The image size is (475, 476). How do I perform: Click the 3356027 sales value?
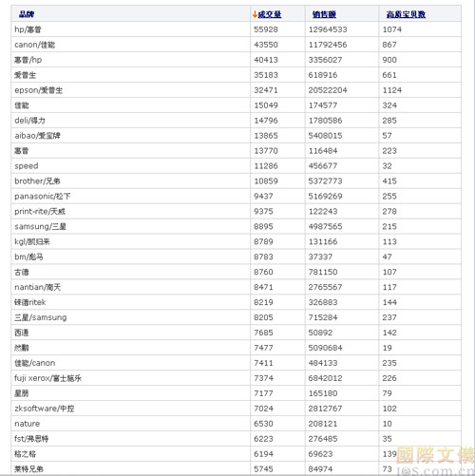325,60
